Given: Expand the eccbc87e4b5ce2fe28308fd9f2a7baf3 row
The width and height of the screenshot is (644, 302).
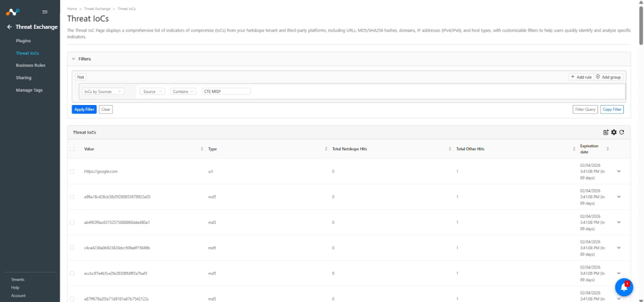Looking at the screenshot, I should coord(619,273).
